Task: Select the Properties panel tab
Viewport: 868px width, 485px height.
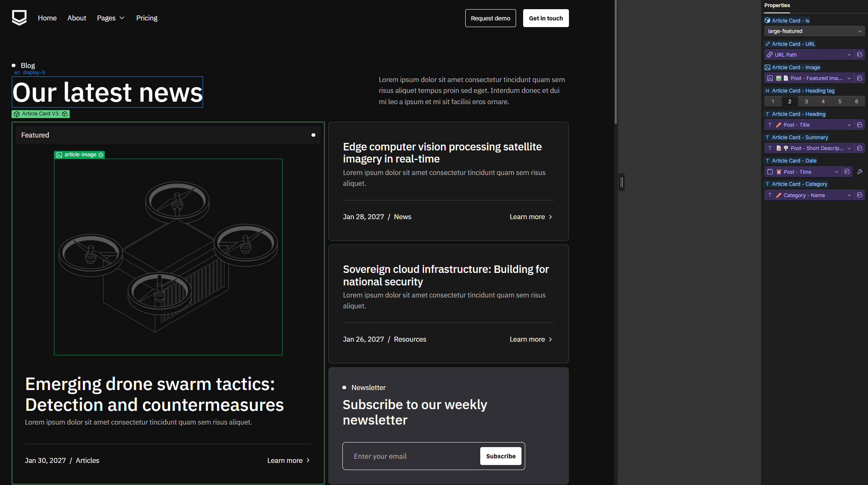Action: pos(777,5)
